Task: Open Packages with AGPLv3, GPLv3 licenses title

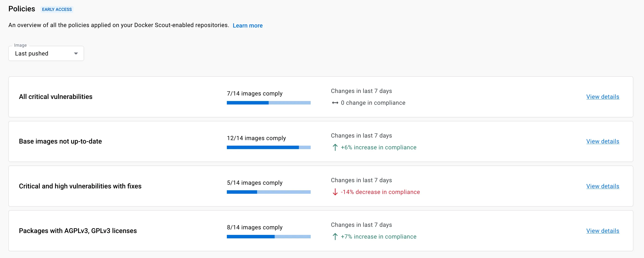Action: click(x=78, y=231)
